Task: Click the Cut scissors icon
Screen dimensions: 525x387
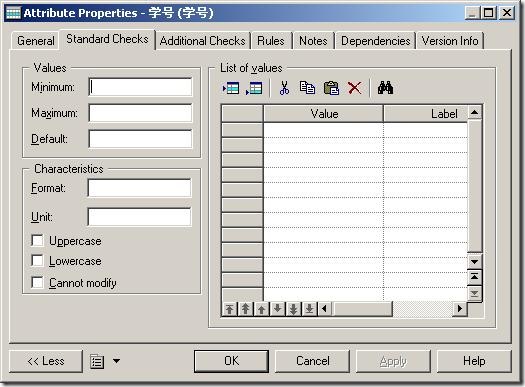Action: (x=284, y=88)
